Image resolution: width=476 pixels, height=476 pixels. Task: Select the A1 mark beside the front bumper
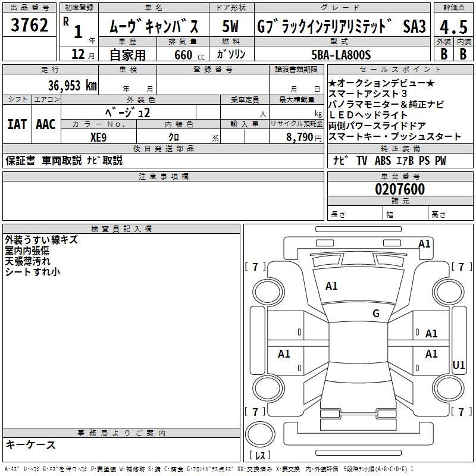(x=424, y=244)
